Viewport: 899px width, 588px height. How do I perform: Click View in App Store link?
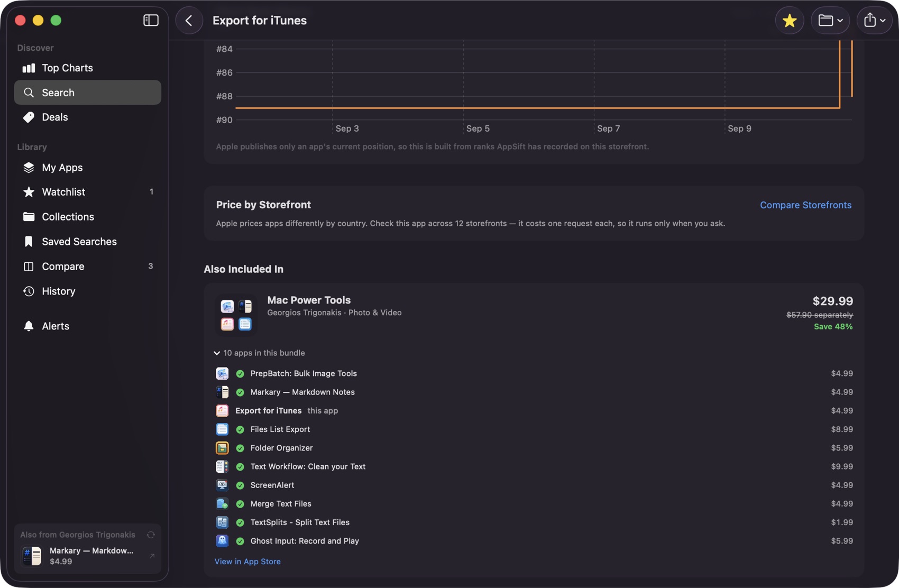[x=247, y=562]
